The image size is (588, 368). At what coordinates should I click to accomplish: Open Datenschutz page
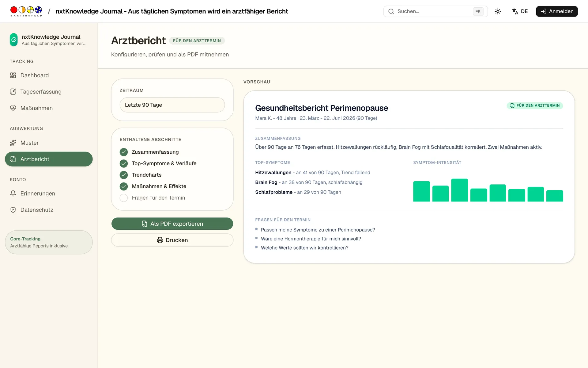49,210
